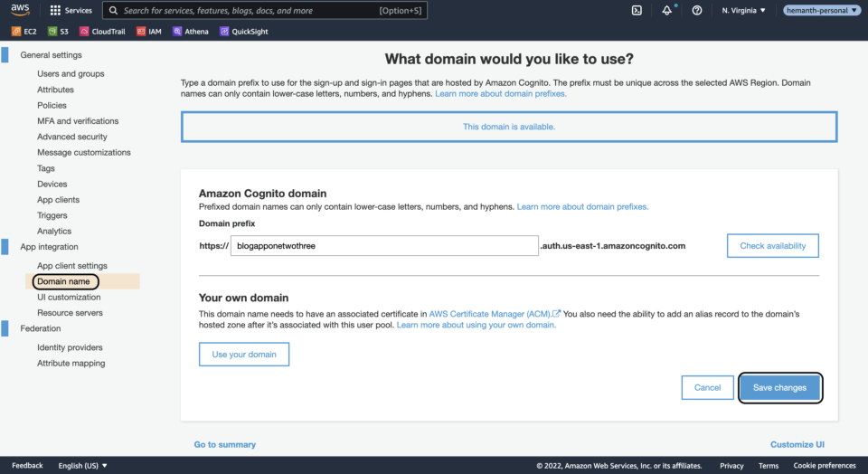
Task: Open Triggers settings
Action: click(52, 215)
